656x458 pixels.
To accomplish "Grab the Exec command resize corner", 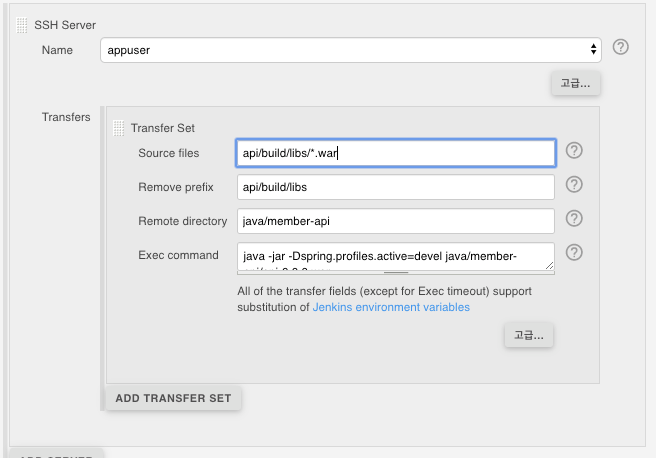I will pyautogui.click(x=549, y=266).
